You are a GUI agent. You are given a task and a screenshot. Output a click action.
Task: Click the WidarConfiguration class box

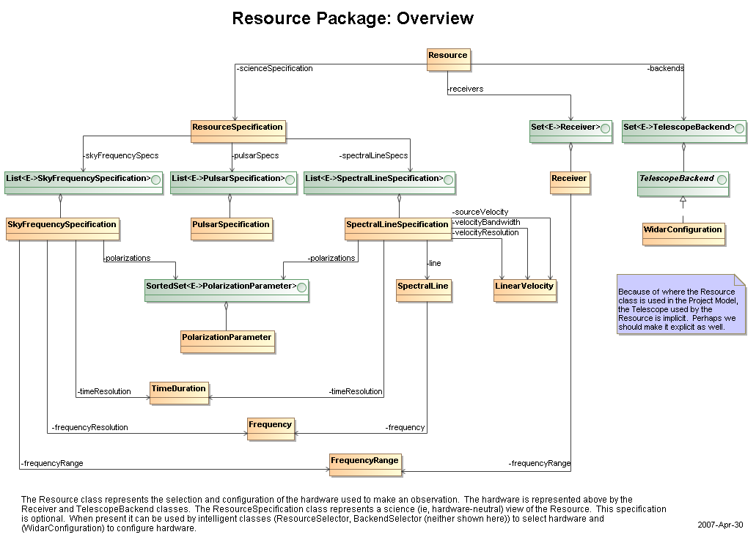pos(682,229)
